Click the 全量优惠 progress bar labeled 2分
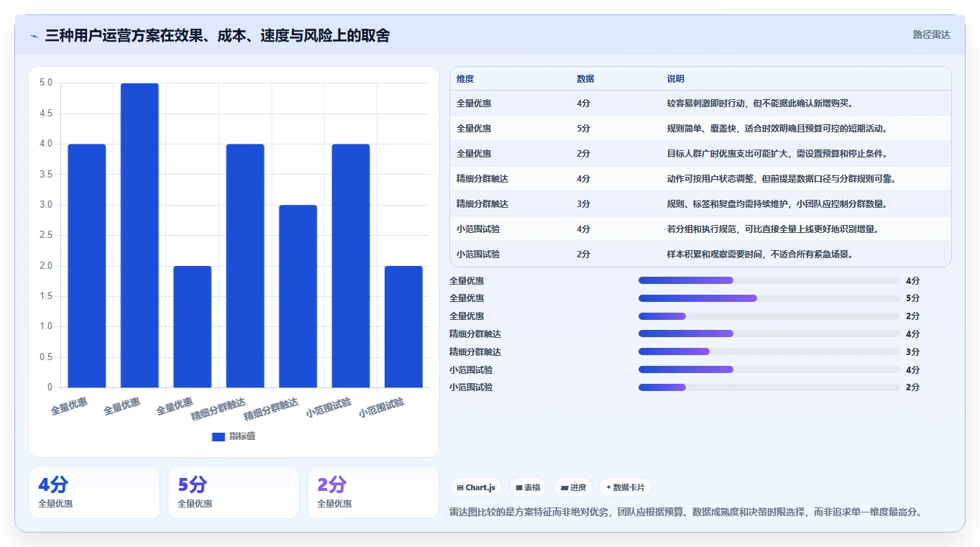 click(769, 316)
